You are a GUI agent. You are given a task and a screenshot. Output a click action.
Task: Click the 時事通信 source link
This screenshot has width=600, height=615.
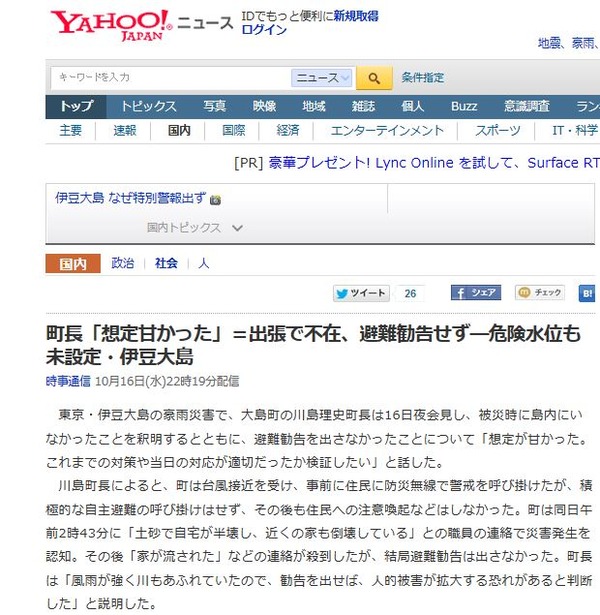[x=68, y=381]
